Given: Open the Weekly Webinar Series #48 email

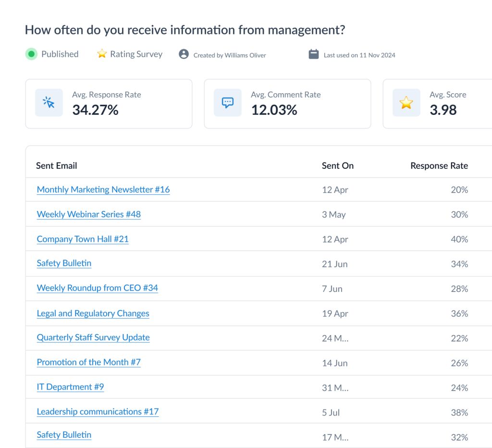Looking at the screenshot, I should 88,214.
